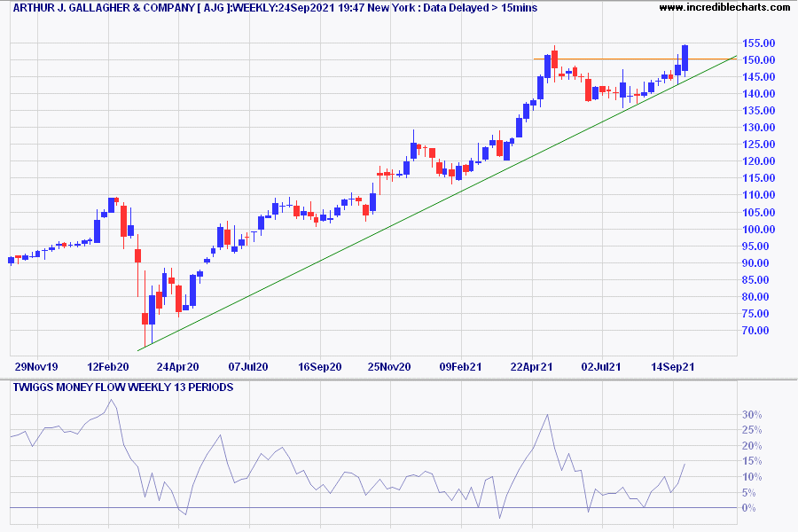The width and height of the screenshot is (798, 532).
Task: Click the Arthur J. Gallagher chart title
Action: (x=275, y=8)
